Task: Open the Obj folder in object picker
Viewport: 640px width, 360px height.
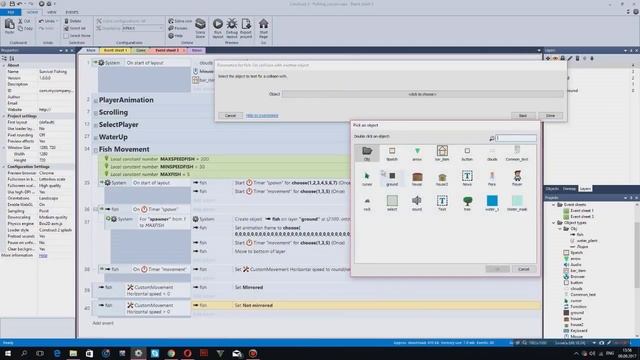Action: [367, 153]
